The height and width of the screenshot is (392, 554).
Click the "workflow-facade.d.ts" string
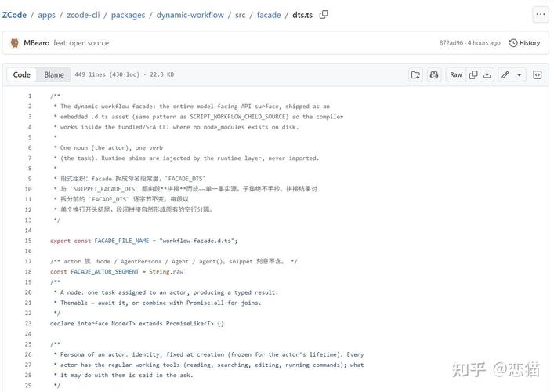[197, 241]
